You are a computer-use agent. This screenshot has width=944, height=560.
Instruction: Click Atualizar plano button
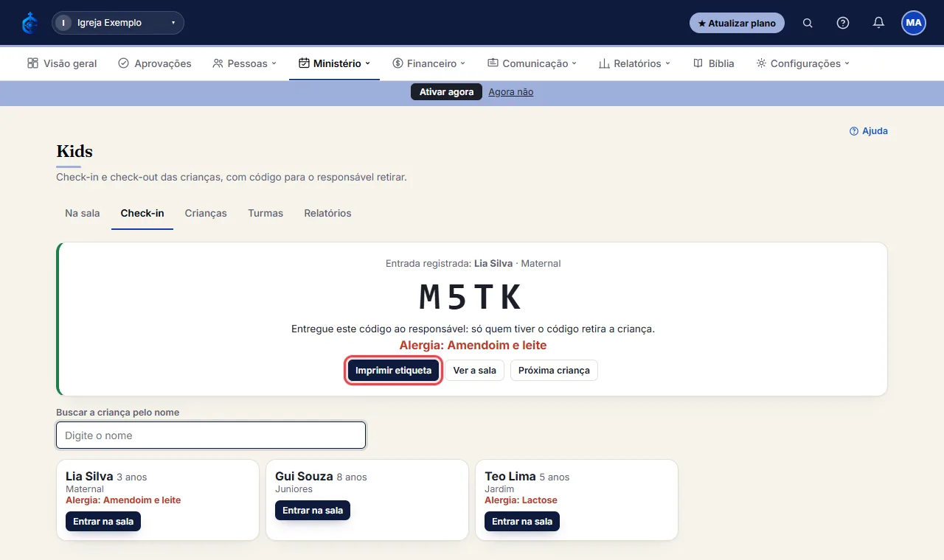point(737,23)
